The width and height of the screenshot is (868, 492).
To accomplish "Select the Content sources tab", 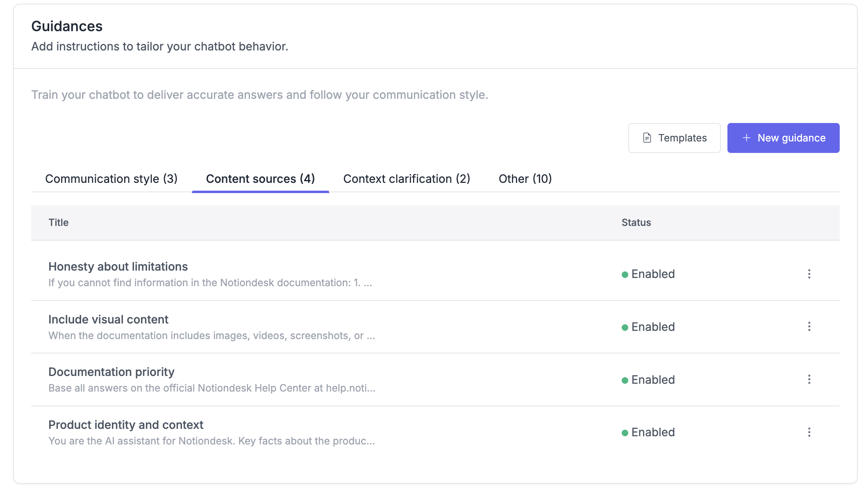I will coord(260,179).
